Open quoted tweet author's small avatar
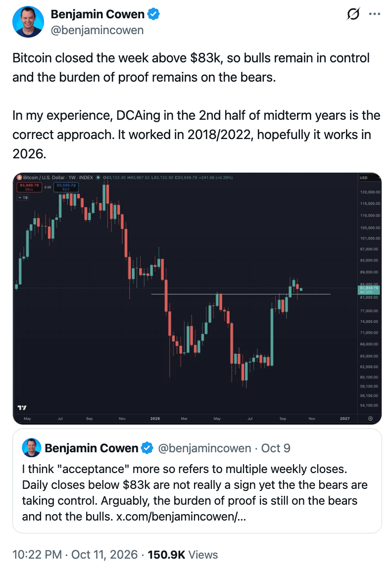The height and width of the screenshot is (573, 392). click(32, 448)
